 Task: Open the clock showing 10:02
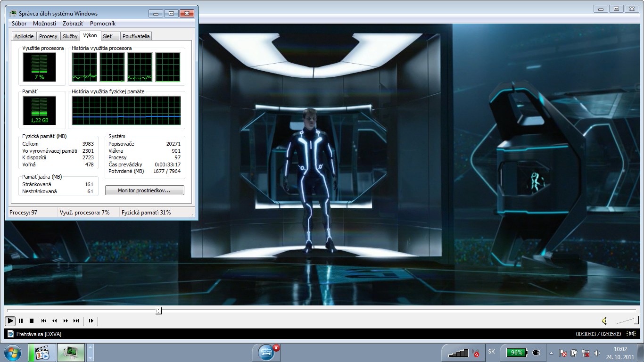point(620,353)
